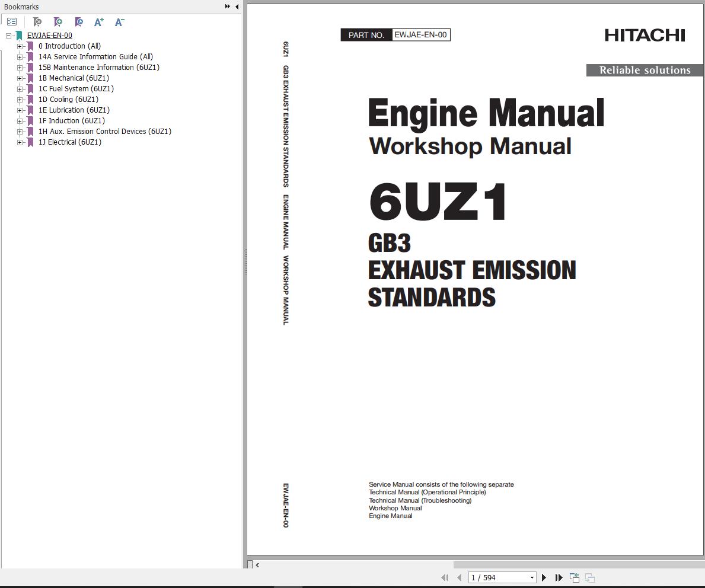Viewport: 705px width, 588px height.
Task: Click the delete bookmark icon
Action: coord(37,21)
